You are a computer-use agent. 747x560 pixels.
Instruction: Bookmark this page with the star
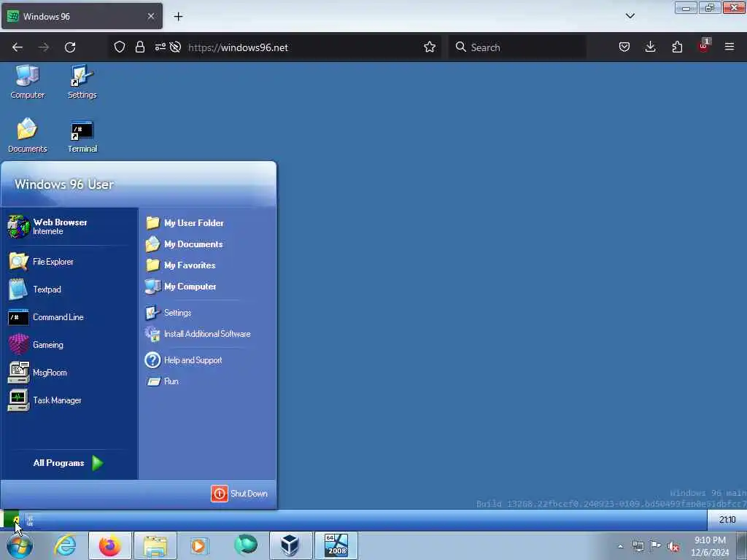[429, 47]
